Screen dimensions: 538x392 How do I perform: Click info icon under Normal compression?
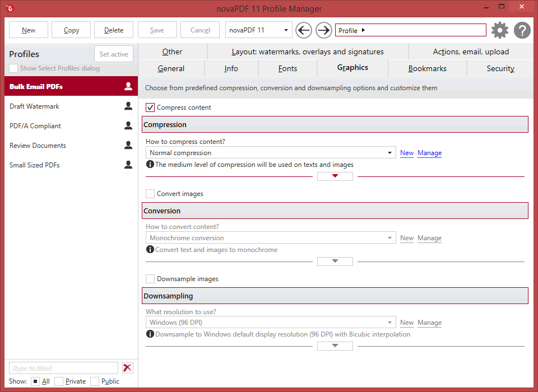pyautogui.click(x=150, y=164)
